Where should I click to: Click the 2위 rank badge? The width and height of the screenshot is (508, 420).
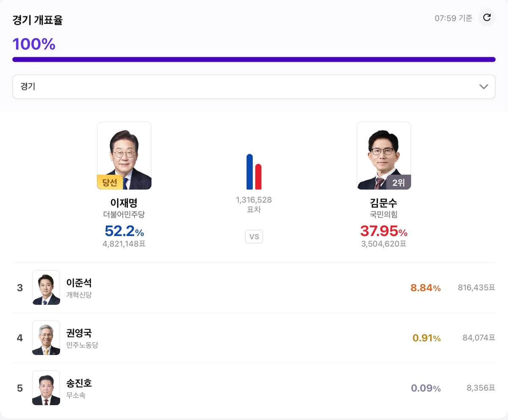tap(398, 182)
